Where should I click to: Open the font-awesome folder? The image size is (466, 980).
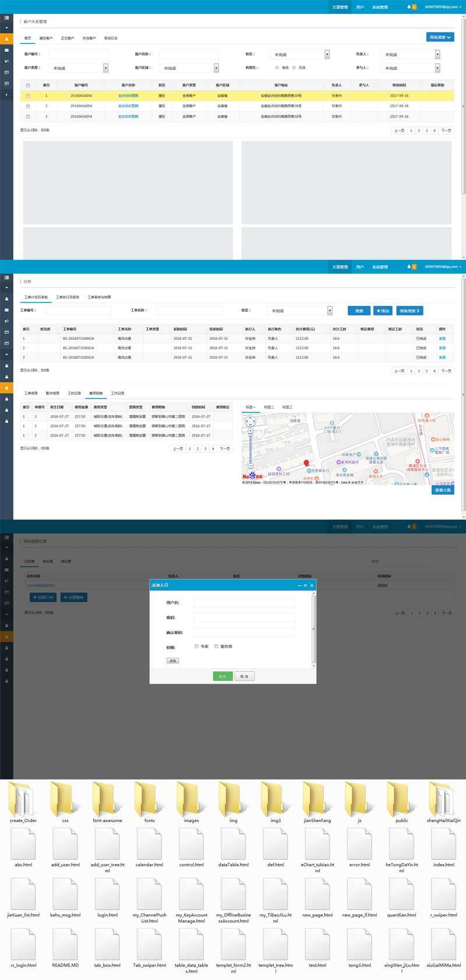(x=107, y=799)
